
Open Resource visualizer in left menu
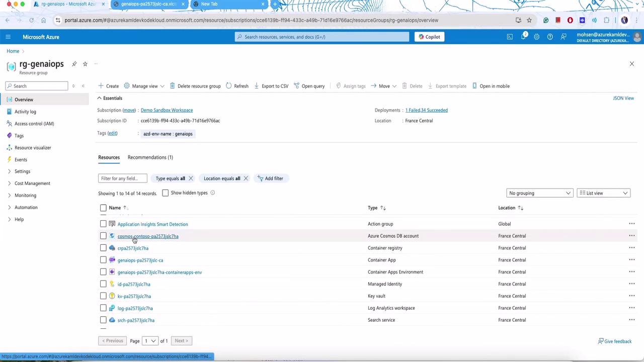pyautogui.click(x=33, y=148)
